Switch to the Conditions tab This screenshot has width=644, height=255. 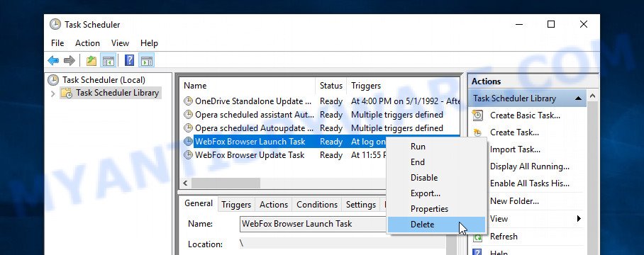[x=317, y=205]
